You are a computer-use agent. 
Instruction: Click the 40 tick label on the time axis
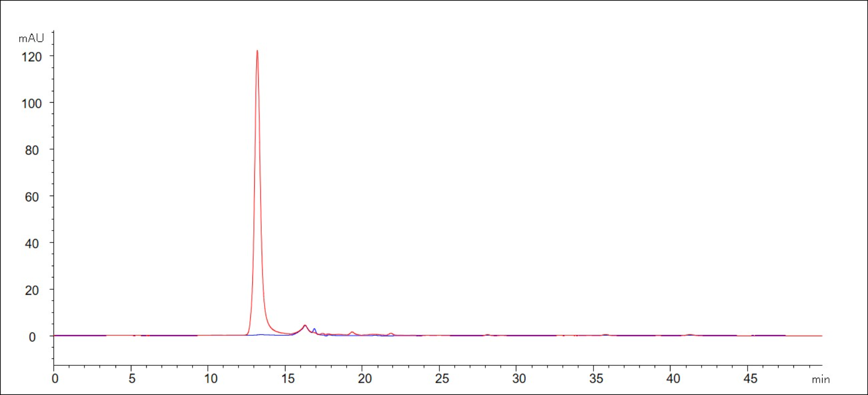673,379
